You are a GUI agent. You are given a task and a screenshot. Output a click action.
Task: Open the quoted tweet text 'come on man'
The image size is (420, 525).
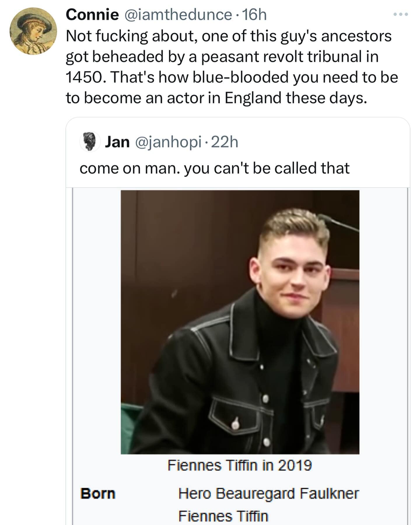click(x=214, y=168)
